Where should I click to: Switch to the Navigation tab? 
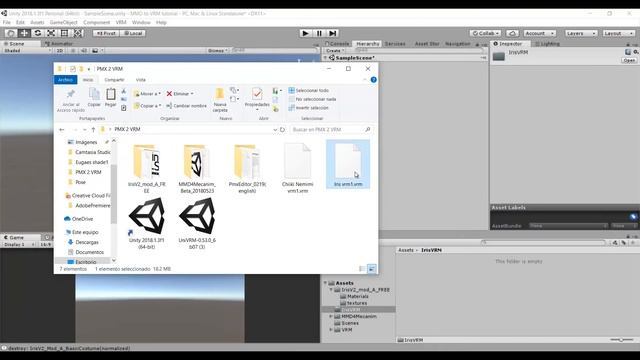point(458,44)
